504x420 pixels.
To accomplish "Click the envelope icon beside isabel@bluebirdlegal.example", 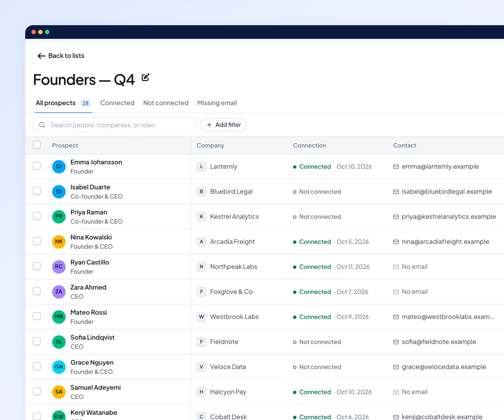I will click(x=396, y=192).
